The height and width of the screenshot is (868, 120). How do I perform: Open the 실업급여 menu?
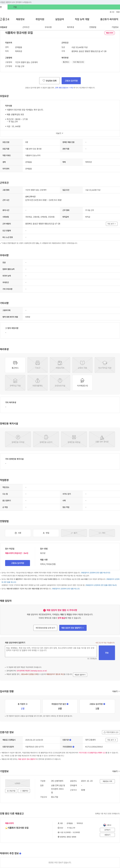[x=59, y=19]
